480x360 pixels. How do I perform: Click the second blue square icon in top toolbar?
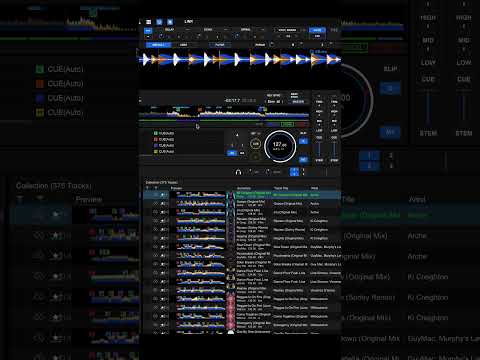pyautogui.click(x=170, y=22)
